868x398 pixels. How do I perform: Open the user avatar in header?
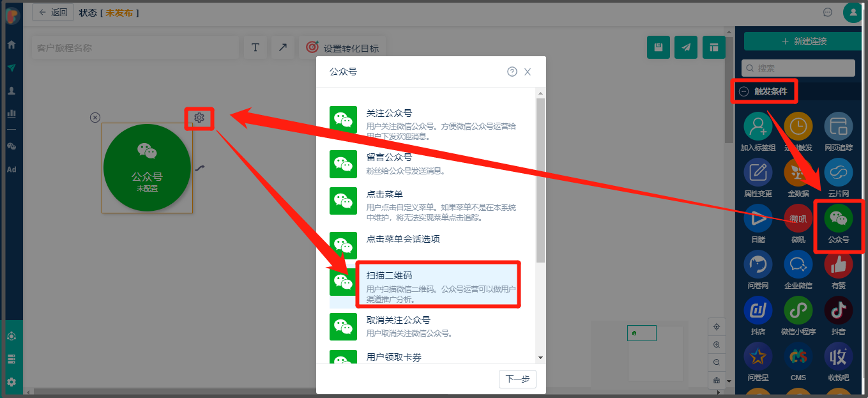(853, 12)
